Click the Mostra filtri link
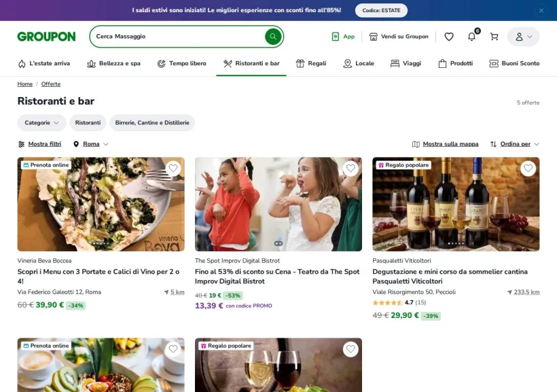This screenshot has width=557, height=392. click(45, 144)
